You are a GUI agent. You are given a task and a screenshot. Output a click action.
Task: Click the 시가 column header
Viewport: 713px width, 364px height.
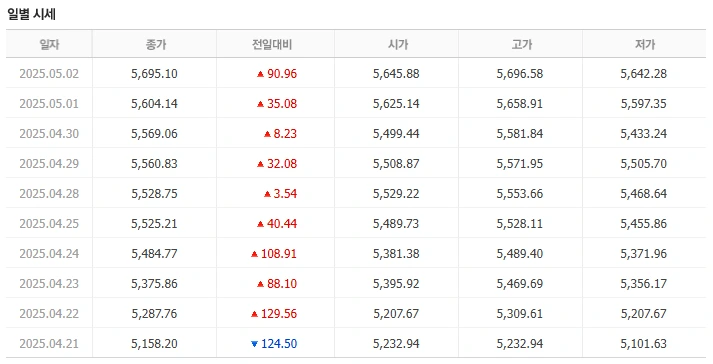(397, 44)
